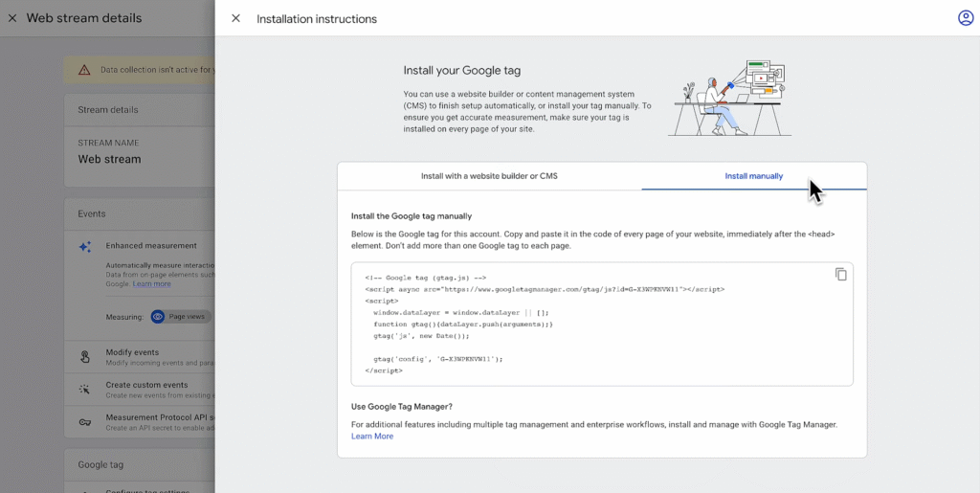Open Learn more link under Enhanced measurement
The width and height of the screenshot is (980, 493).
pyautogui.click(x=151, y=283)
